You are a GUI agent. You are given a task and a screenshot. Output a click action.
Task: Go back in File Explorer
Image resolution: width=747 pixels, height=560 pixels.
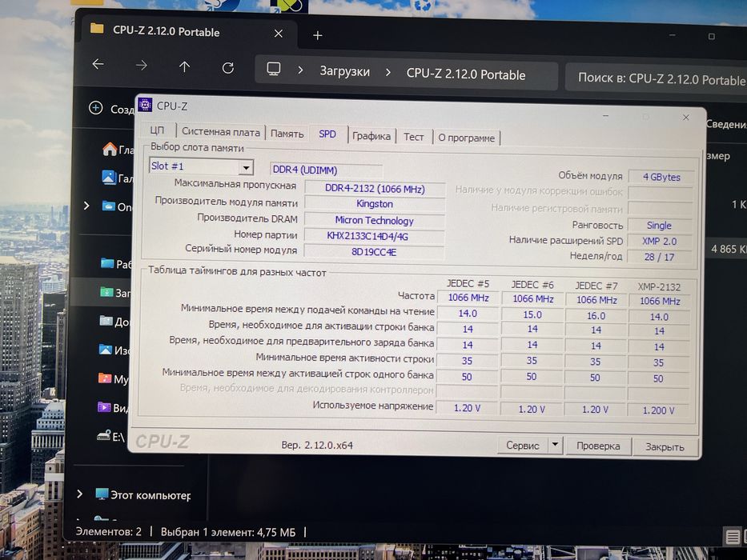tap(98, 64)
